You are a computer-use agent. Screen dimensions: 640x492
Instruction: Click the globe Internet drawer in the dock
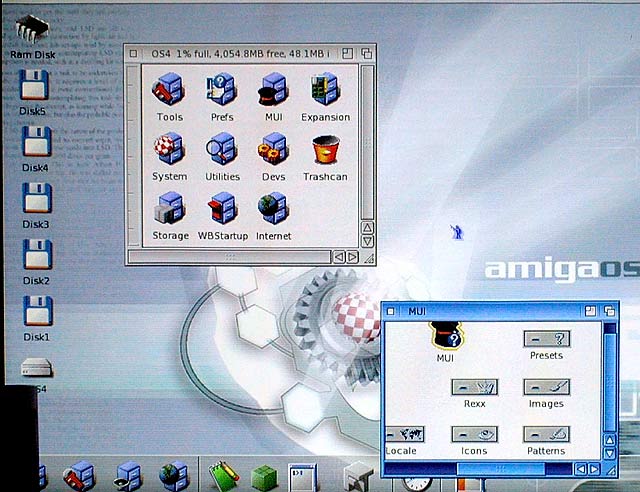click(x=174, y=477)
